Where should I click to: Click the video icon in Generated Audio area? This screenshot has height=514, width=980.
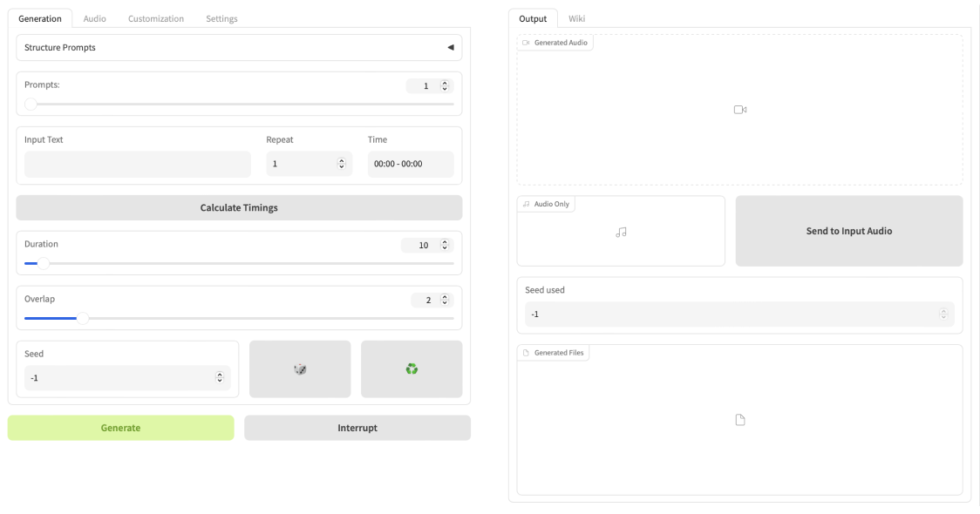point(739,110)
